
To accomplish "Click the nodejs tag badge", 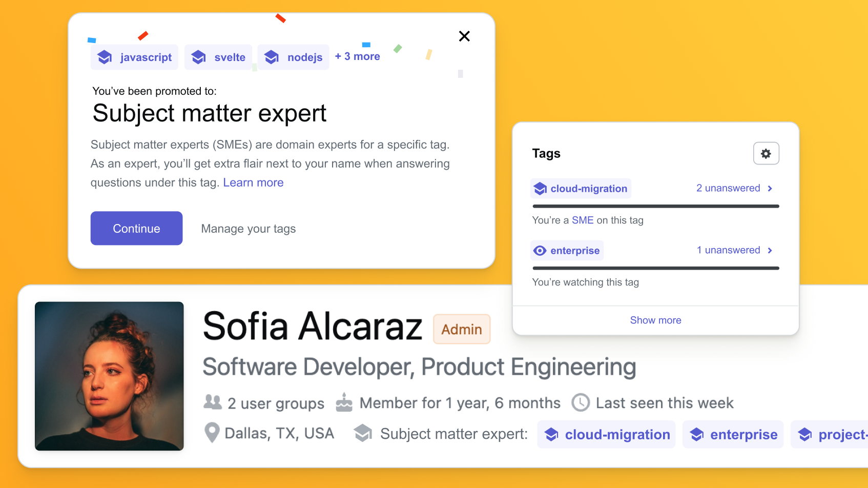I will click(x=293, y=57).
